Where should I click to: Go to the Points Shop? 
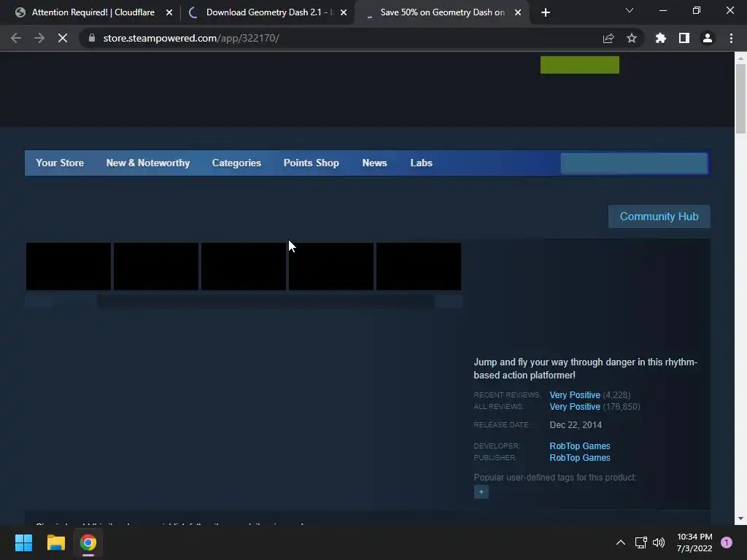[311, 163]
